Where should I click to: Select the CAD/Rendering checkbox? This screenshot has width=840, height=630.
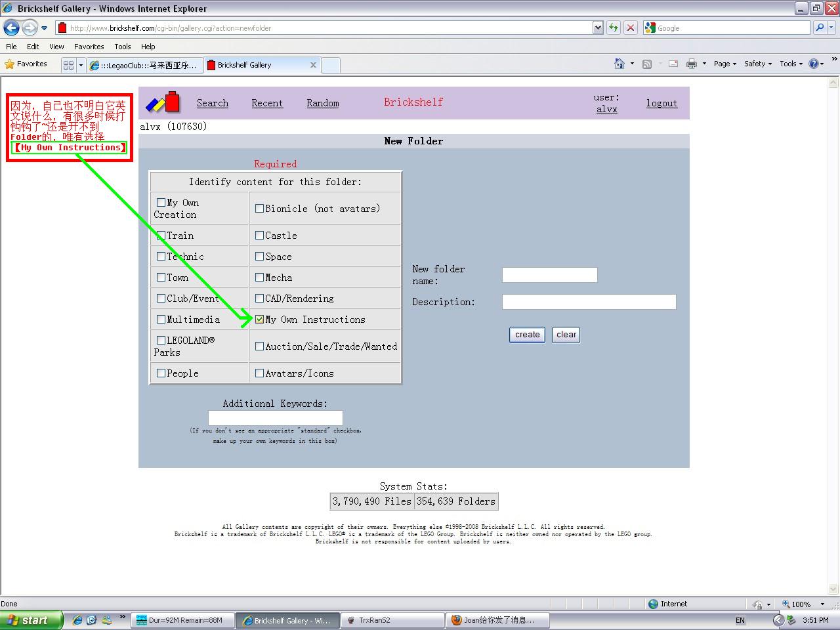click(x=259, y=299)
